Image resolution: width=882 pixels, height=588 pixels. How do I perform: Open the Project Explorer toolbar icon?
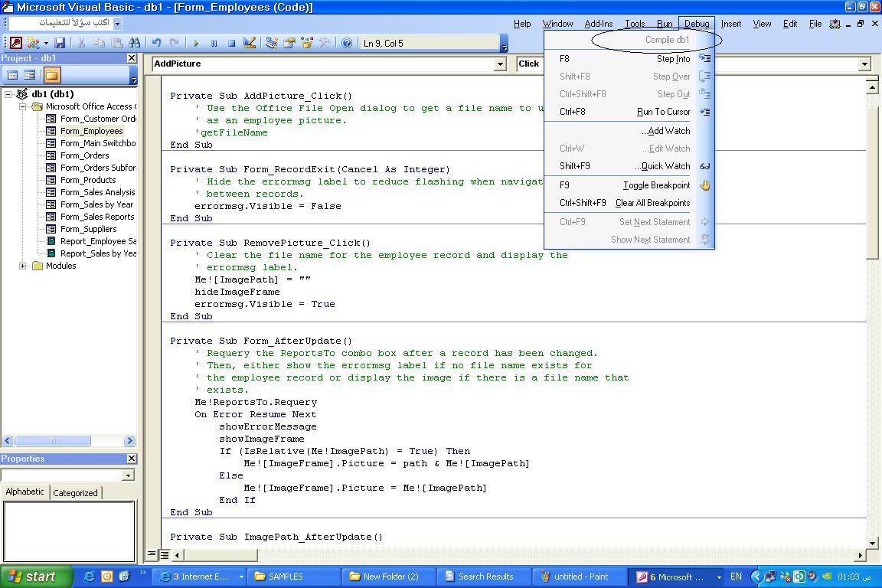(x=272, y=43)
